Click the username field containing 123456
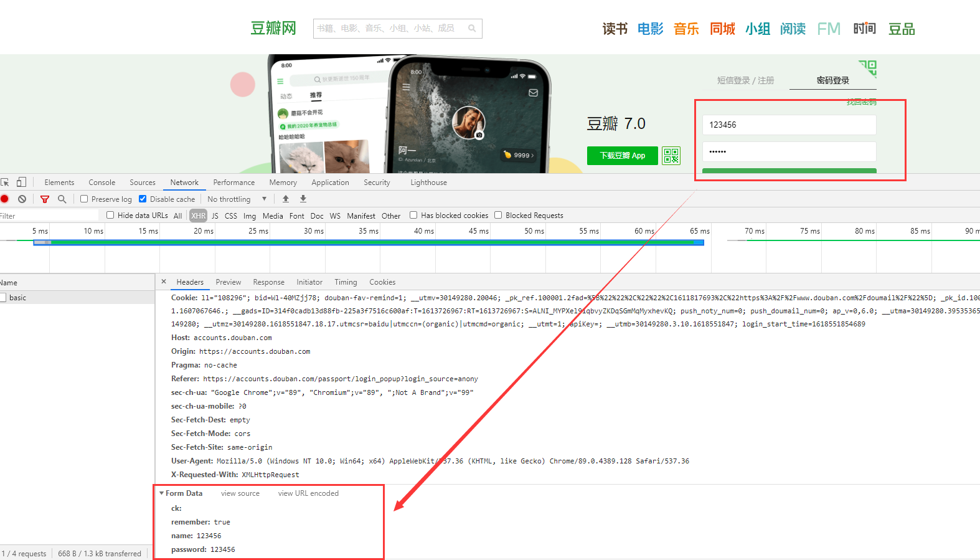 (x=789, y=125)
